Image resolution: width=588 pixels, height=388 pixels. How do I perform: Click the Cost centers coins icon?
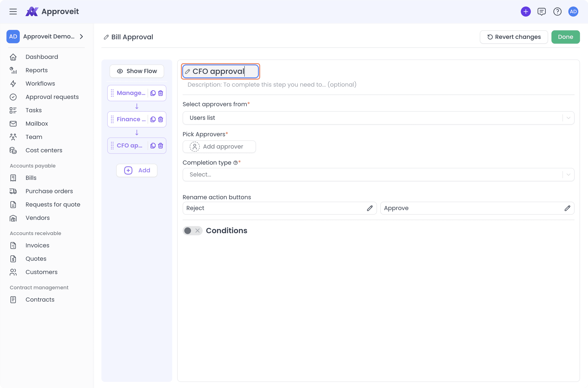tap(13, 150)
